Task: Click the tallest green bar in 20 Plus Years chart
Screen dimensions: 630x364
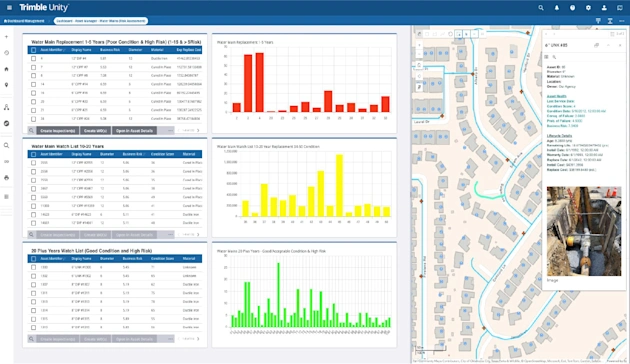Action: click(x=278, y=295)
